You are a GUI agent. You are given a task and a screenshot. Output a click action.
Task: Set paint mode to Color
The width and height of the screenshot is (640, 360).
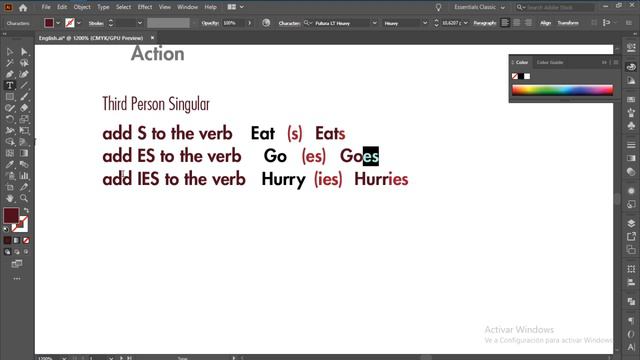[7, 240]
